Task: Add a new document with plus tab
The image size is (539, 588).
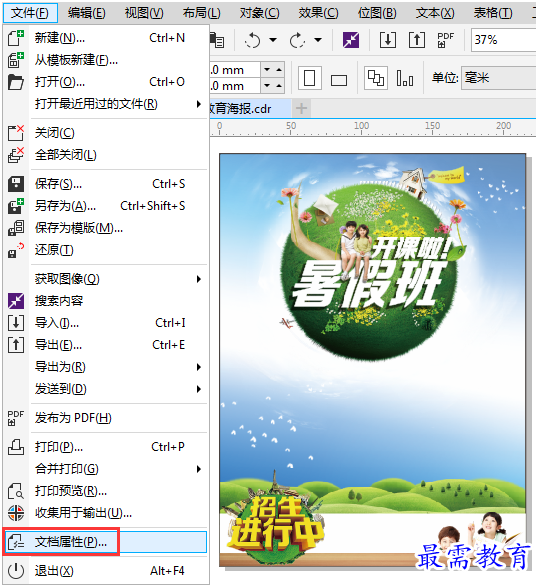Action: click(x=301, y=109)
